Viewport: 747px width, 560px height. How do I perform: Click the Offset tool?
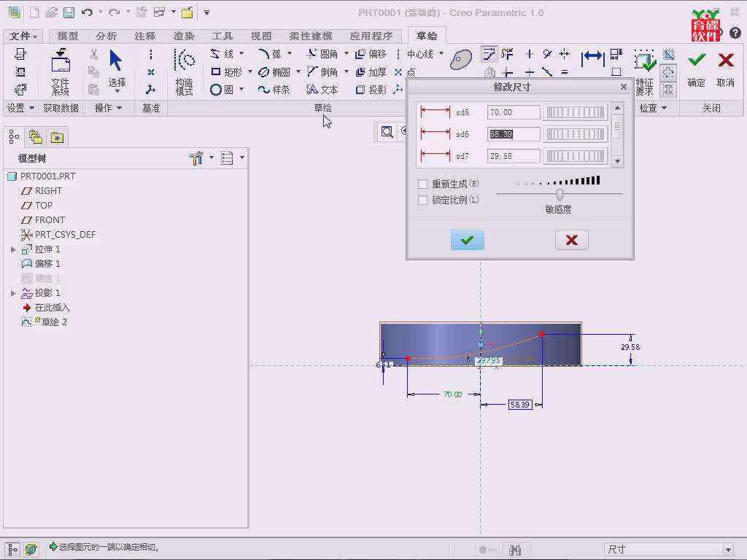point(371,54)
